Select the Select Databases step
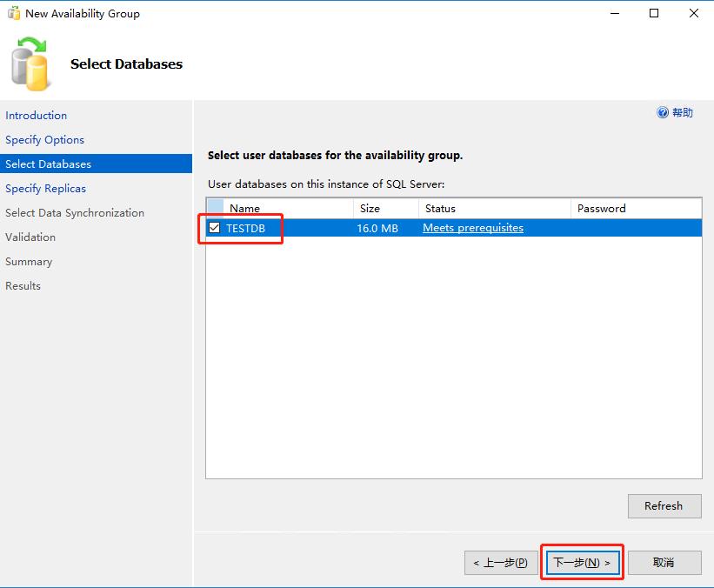Screen dimensions: 714x588 click(x=48, y=164)
